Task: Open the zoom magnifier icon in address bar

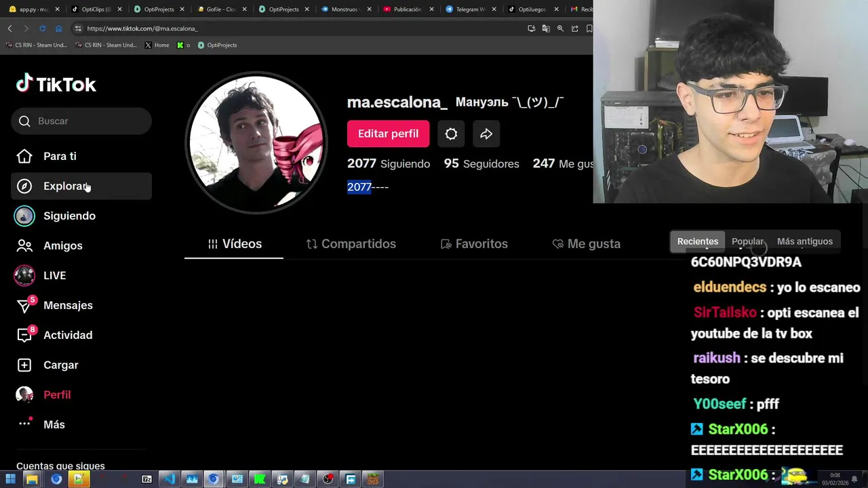Action: [x=560, y=28]
